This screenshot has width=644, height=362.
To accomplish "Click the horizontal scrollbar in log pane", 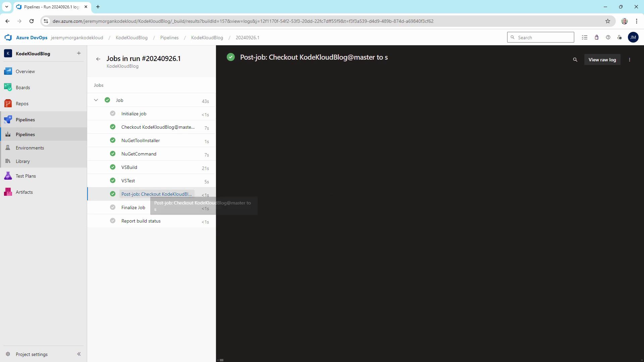I will pos(221,360).
